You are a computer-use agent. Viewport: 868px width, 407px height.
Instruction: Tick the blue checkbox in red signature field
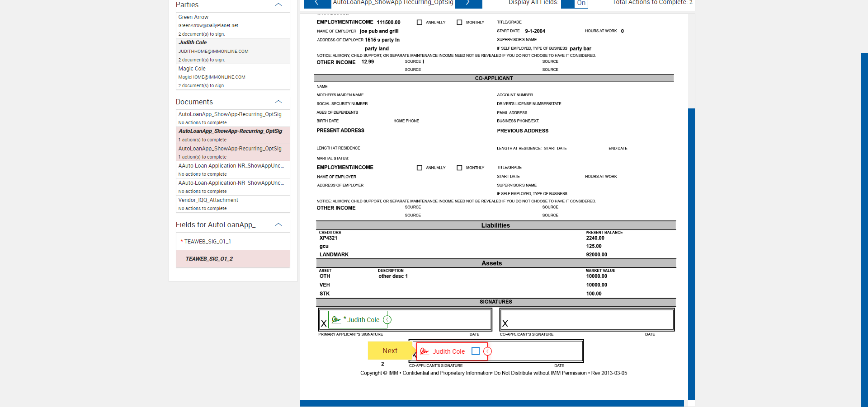click(x=476, y=351)
